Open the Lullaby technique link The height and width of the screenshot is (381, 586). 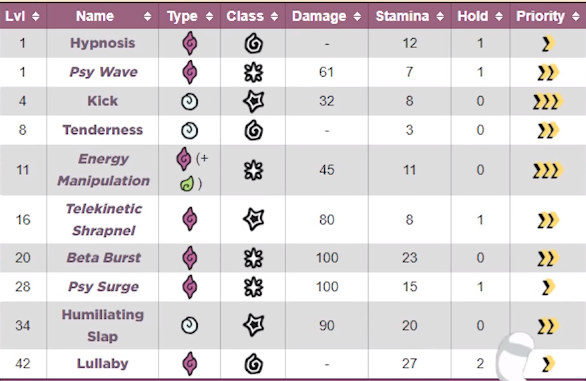[102, 363]
